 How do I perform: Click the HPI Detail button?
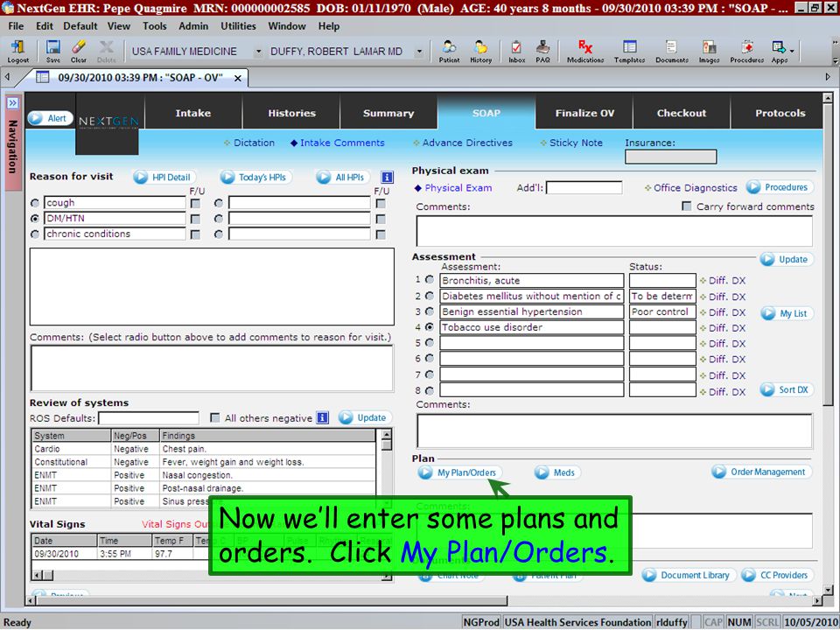164,178
